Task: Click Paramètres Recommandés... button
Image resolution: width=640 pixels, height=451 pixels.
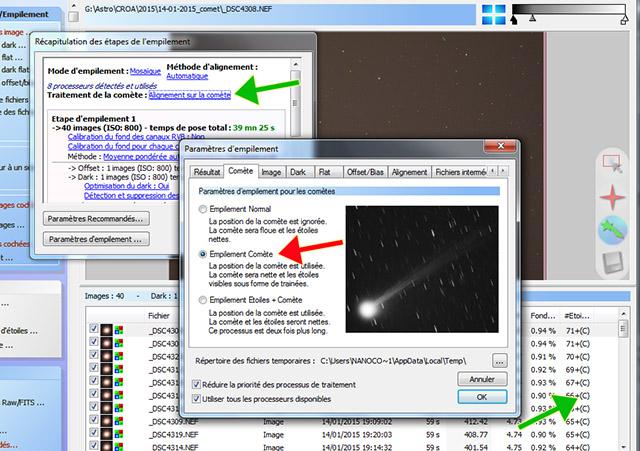Action: 96,219
